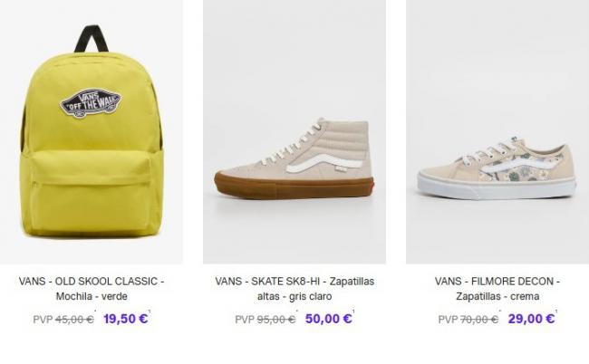Click the 50,00 € sale price
The width and height of the screenshot is (589, 364).
328,319
